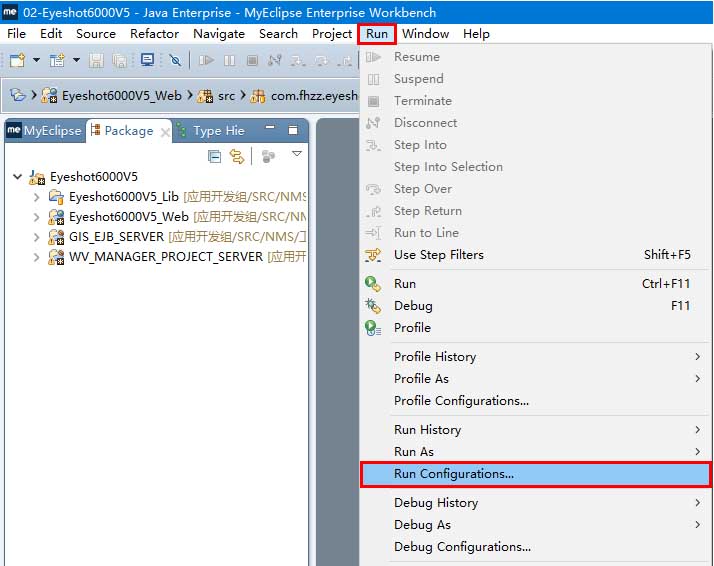This screenshot has width=714, height=566.
Task: Open the Source menu
Action: [x=96, y=34]
